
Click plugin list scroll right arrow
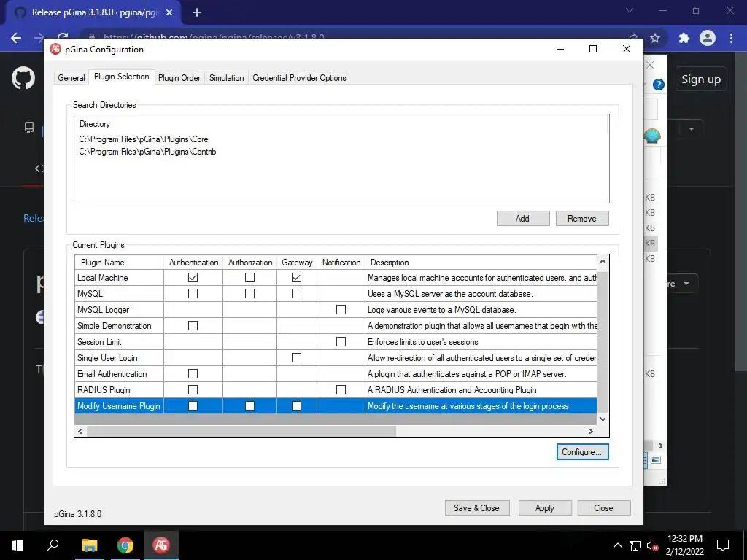(x=591, y=431)
